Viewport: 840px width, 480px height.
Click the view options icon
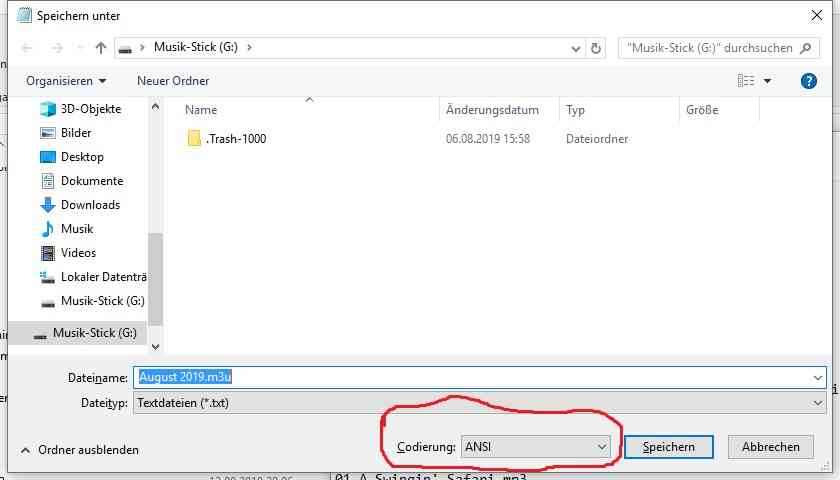tap(746, 81)
